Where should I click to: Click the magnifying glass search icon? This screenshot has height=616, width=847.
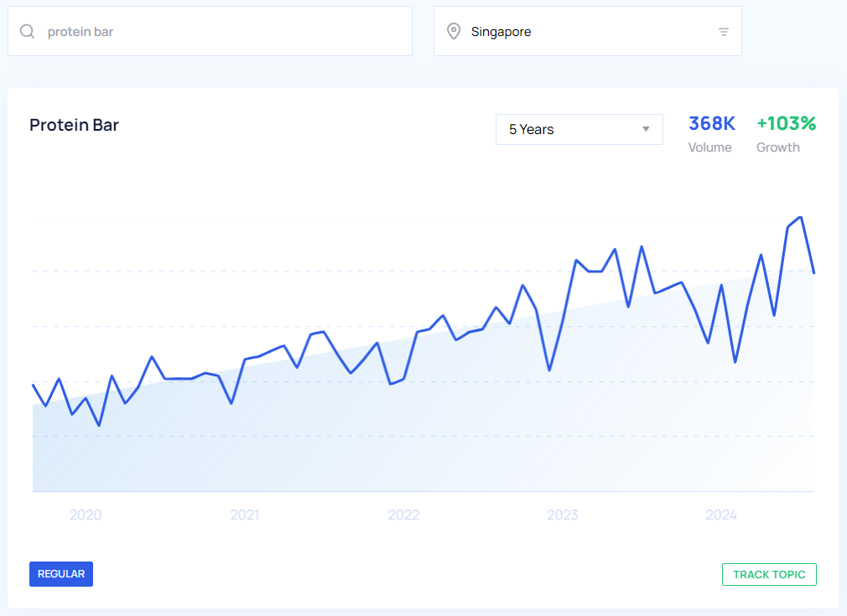pos(28,32)
